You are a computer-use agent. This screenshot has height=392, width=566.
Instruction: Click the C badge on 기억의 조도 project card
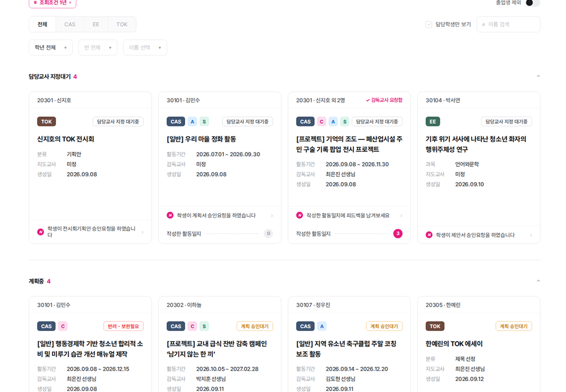[x=322, y=122]
